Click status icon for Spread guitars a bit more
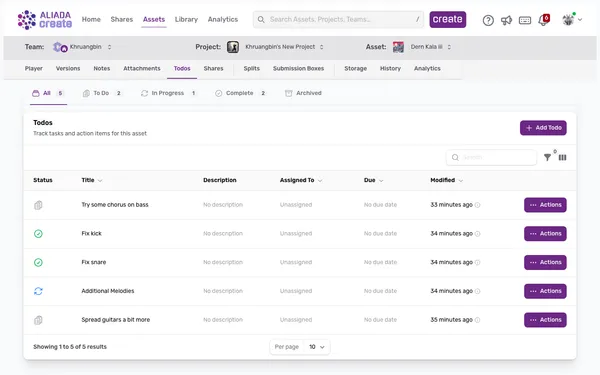Viewport: 600px width, 375px height. (38, 320)
